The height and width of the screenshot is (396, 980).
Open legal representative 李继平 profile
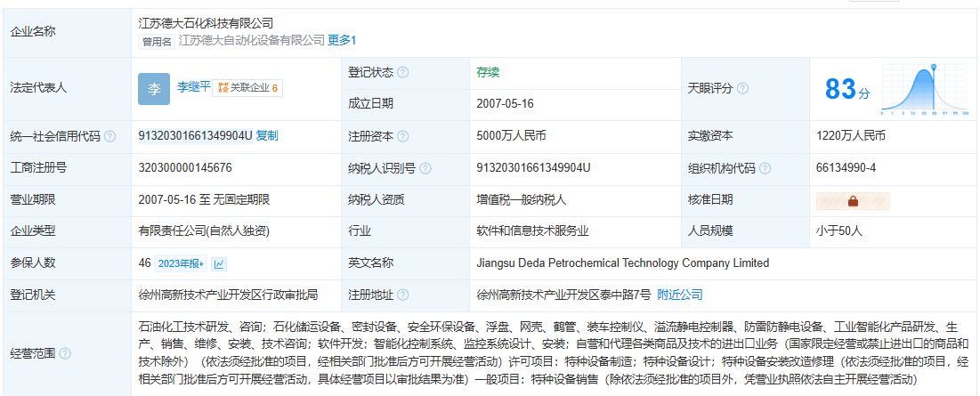click(194, 87)
